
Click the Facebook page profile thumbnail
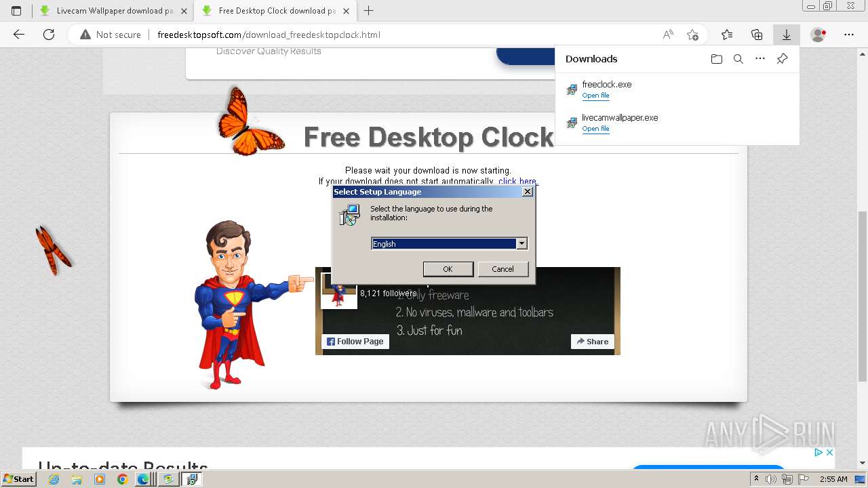coord(339,291)
